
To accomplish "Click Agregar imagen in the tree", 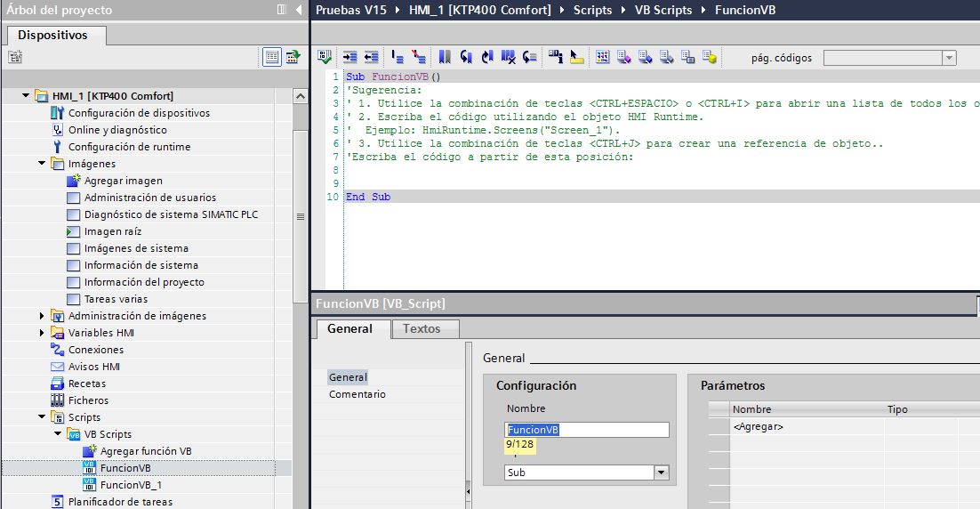I will click(x=123, y=180).
